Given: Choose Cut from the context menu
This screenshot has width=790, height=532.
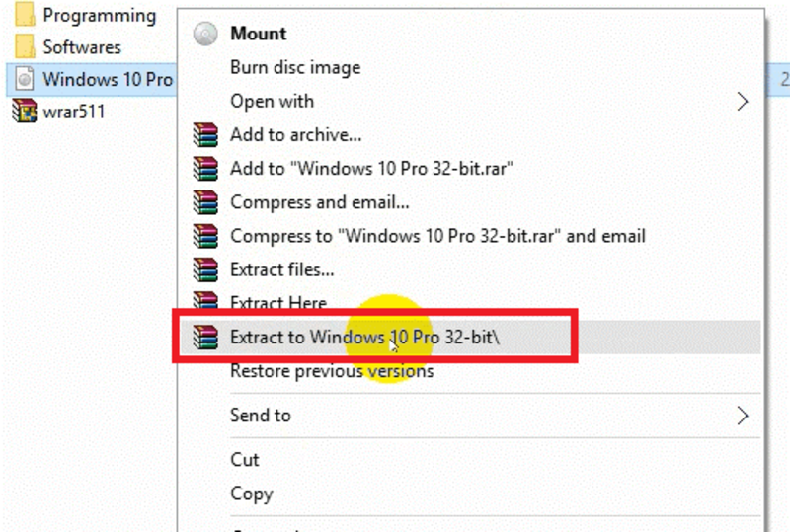Looking at the screenshot, I should (244, 460).
